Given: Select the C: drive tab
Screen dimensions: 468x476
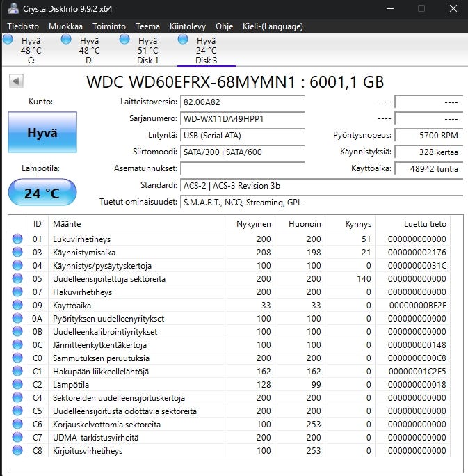Looking at the screenshot, I should click(x=31, y=50).
